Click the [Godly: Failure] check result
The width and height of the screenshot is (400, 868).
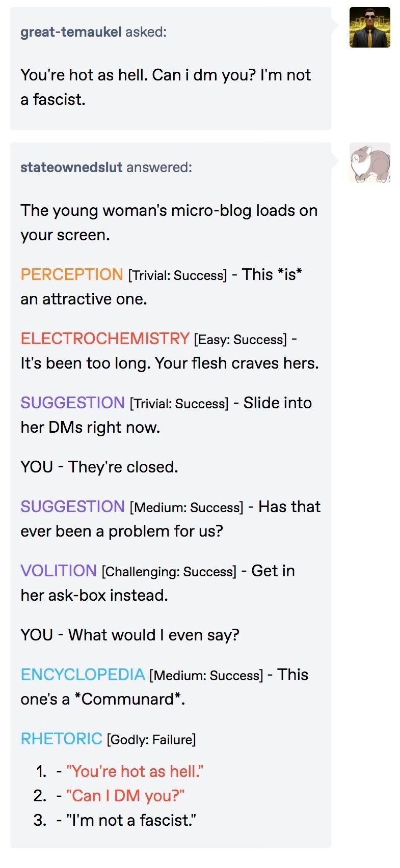(x=151, y=740)
